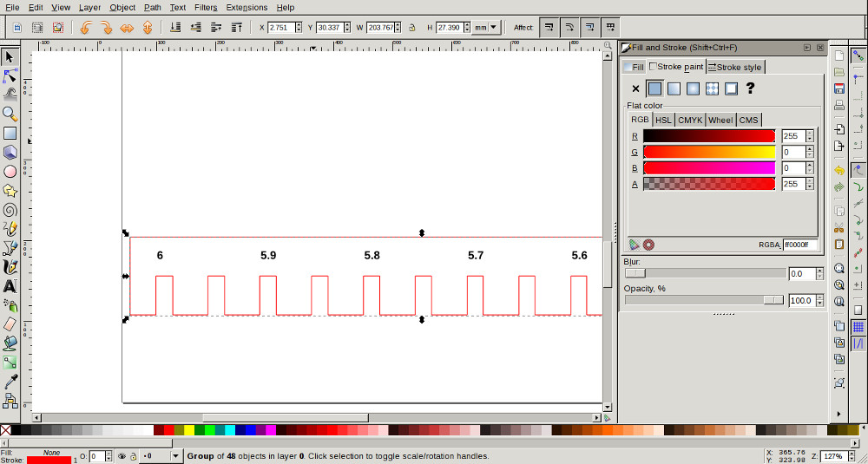868x464 pixels.
Task: Increase the R channel value stepper
Action: tap(810, 133)
